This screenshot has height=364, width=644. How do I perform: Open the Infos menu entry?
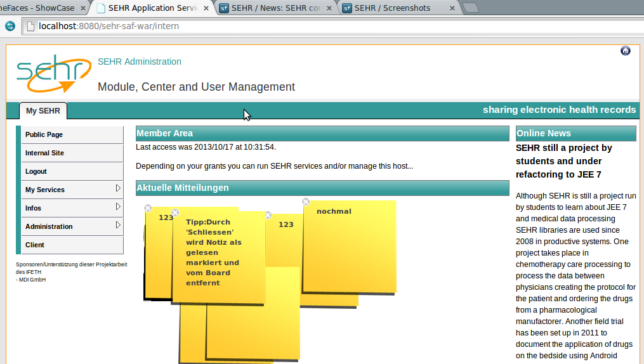(x=72, y=208)
